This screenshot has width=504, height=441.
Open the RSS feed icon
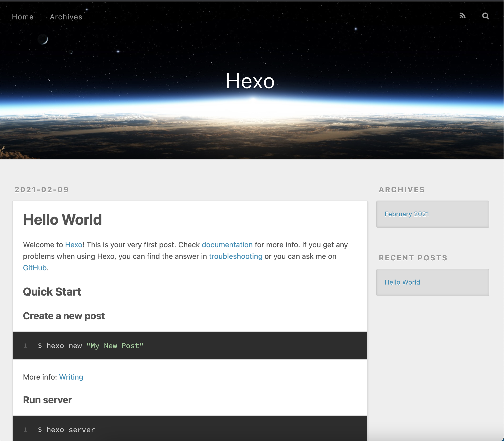click(462, 16)
